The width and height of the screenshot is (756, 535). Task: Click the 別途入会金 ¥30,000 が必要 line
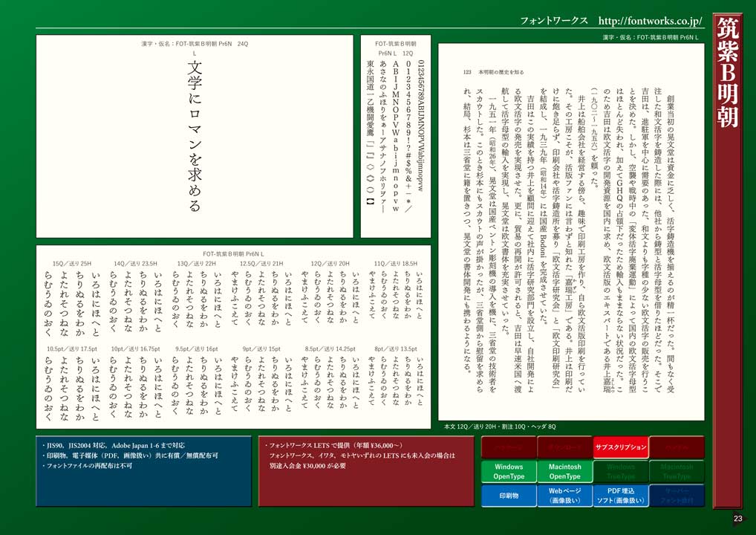pyautogui.click(x=308, y=466)
